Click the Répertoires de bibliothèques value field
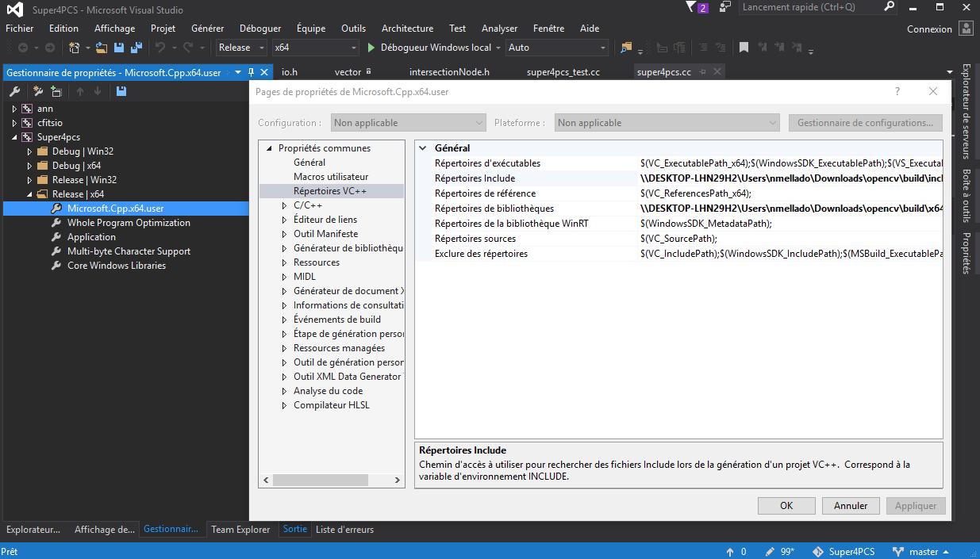980x559 pixels. (x=790, y=209)
